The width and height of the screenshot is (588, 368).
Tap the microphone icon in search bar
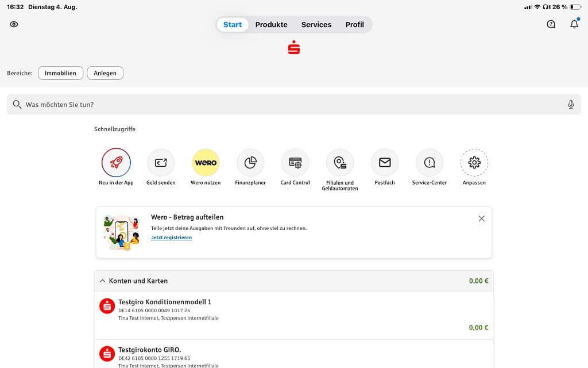click(571, 105)
